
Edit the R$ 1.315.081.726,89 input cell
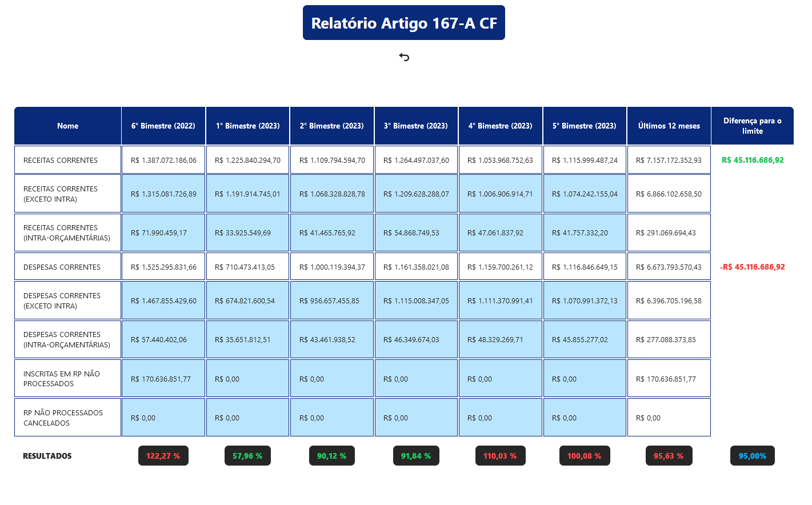click(x=163, y=194)
